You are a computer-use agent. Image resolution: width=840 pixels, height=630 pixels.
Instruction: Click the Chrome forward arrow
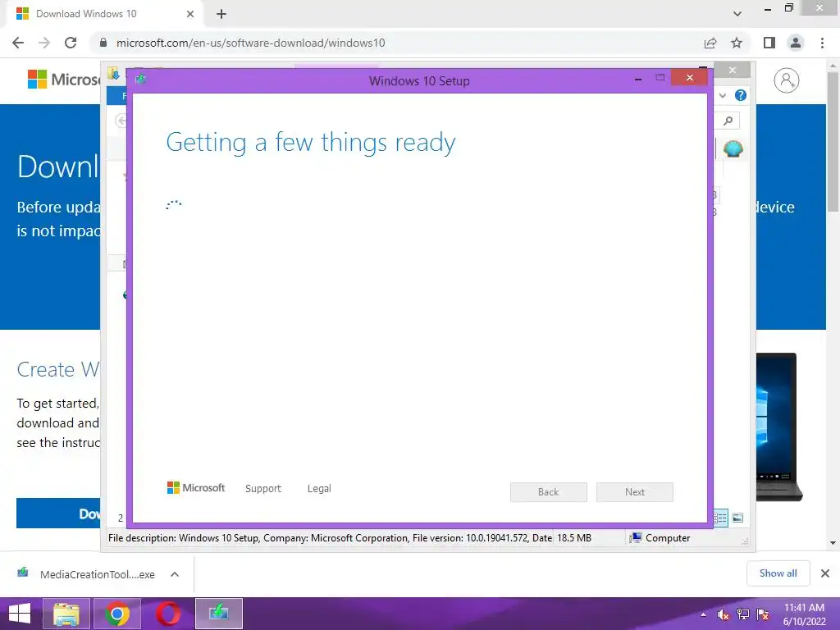pos(44,43)
